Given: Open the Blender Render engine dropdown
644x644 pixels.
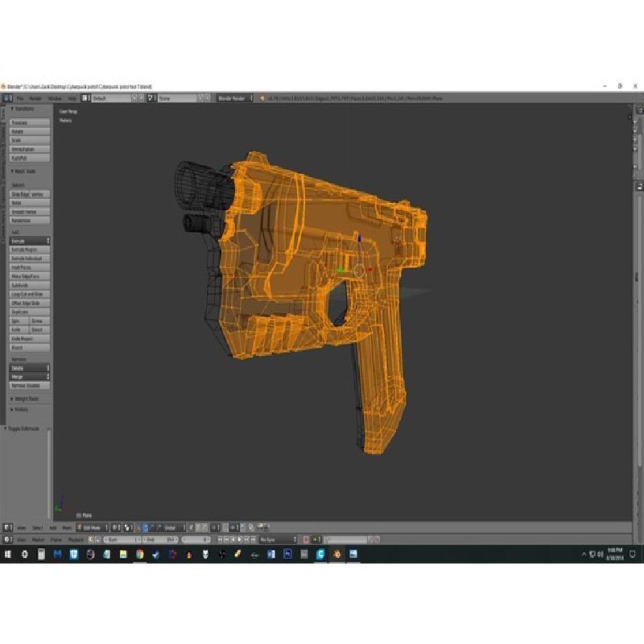Looking at the screenshot, I should click(x=232, y=98).
